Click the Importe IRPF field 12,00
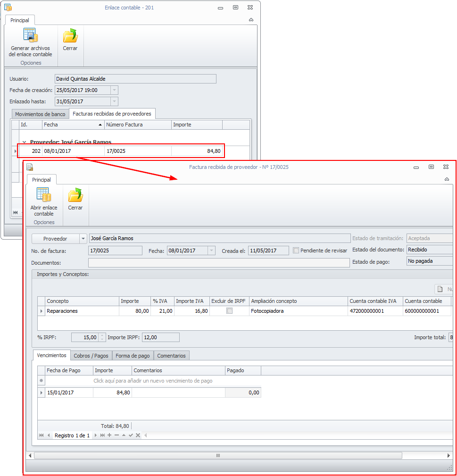The width and height of the screenshot is (457, 476). pos(160,337)
